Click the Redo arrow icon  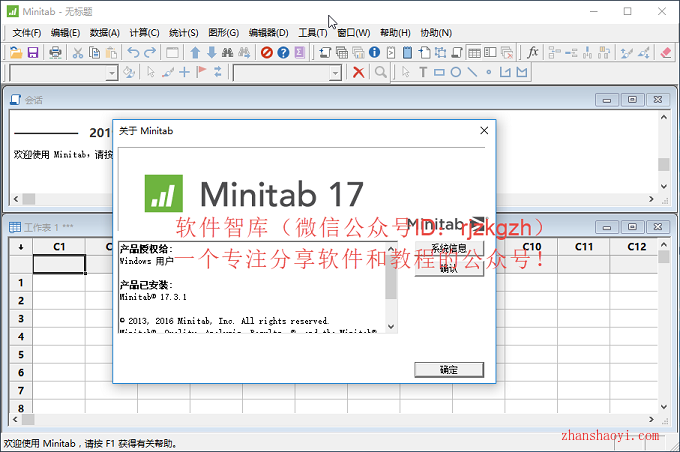(150, 52)
